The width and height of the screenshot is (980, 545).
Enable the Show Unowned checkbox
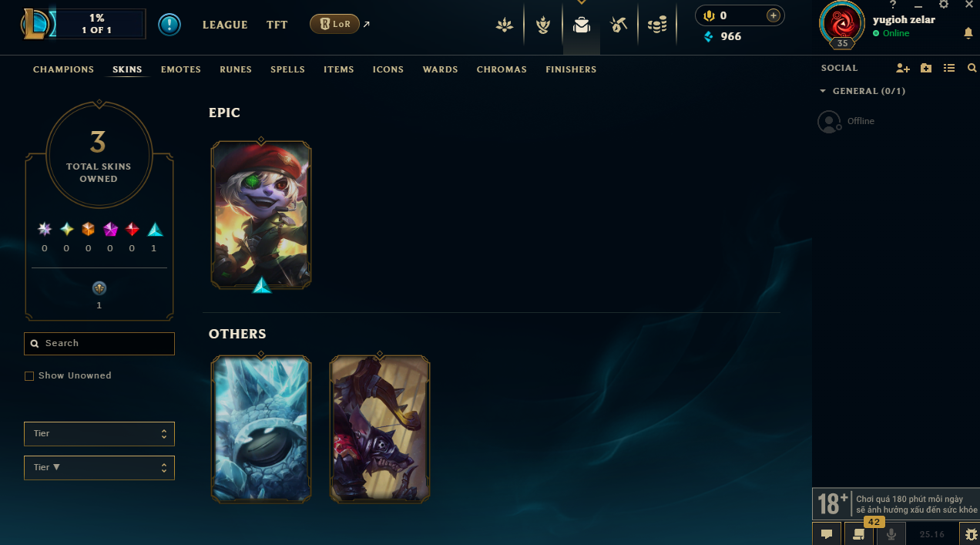point(29,376)
